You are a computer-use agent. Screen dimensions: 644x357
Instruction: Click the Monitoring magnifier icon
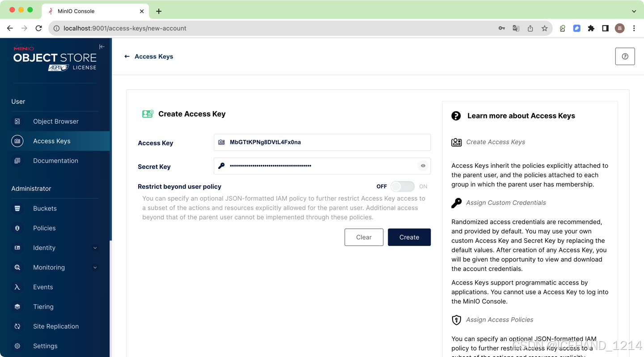(x=17, y=268)
